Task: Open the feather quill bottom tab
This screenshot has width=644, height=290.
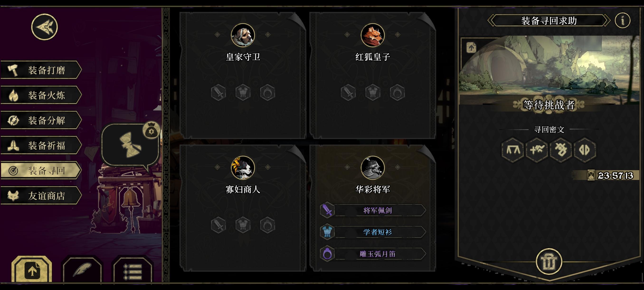Action: (x=82, y=270)
